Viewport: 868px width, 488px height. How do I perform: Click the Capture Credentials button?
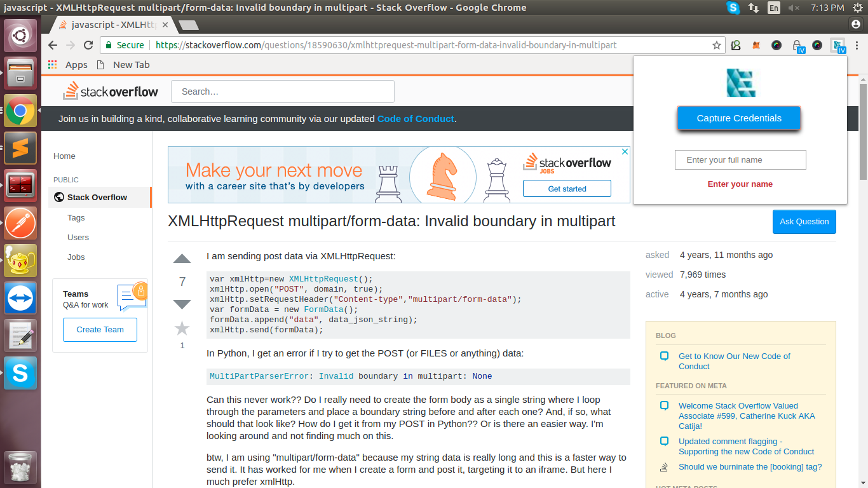739,118
